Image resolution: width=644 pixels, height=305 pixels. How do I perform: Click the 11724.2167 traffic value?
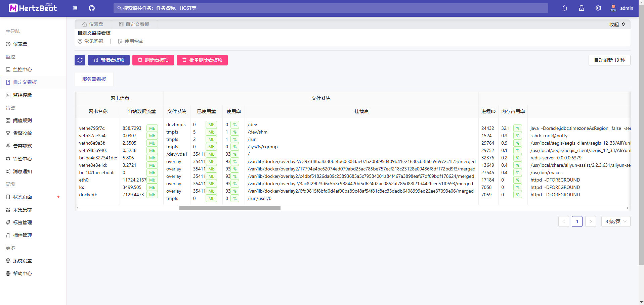tap(134, 180)
